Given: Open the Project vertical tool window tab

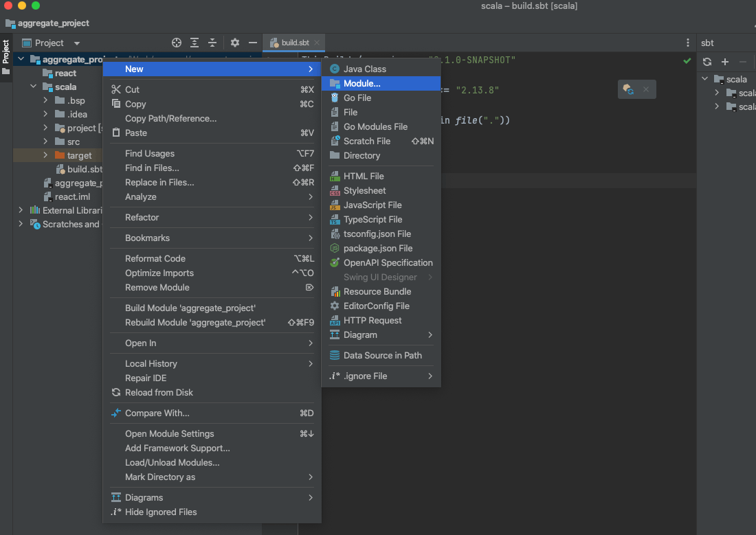Looking at the screenshot, I should point(5,58).
